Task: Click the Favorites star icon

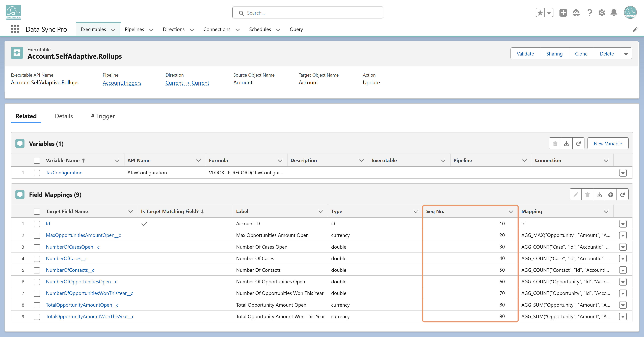Action: 540,13
